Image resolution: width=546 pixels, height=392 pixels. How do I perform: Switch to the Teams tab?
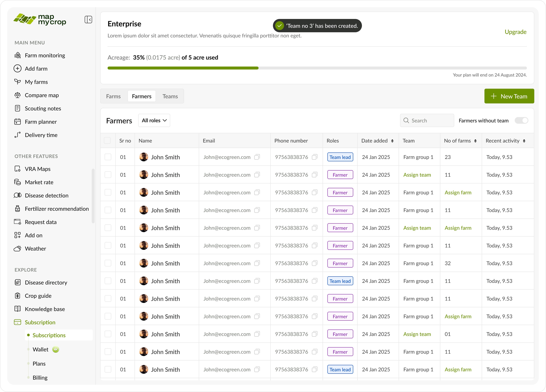(170, 96)
